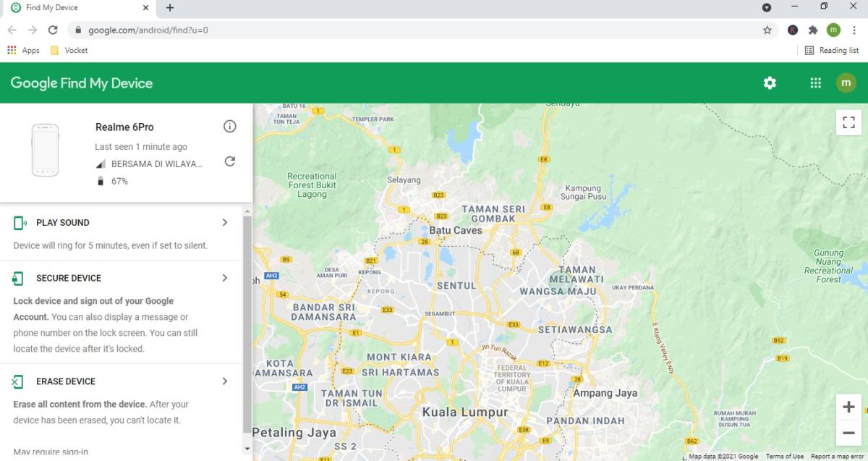Close the Find My Device tab
This screenshot has height=461, width=868.
click(x=145, y=8)
